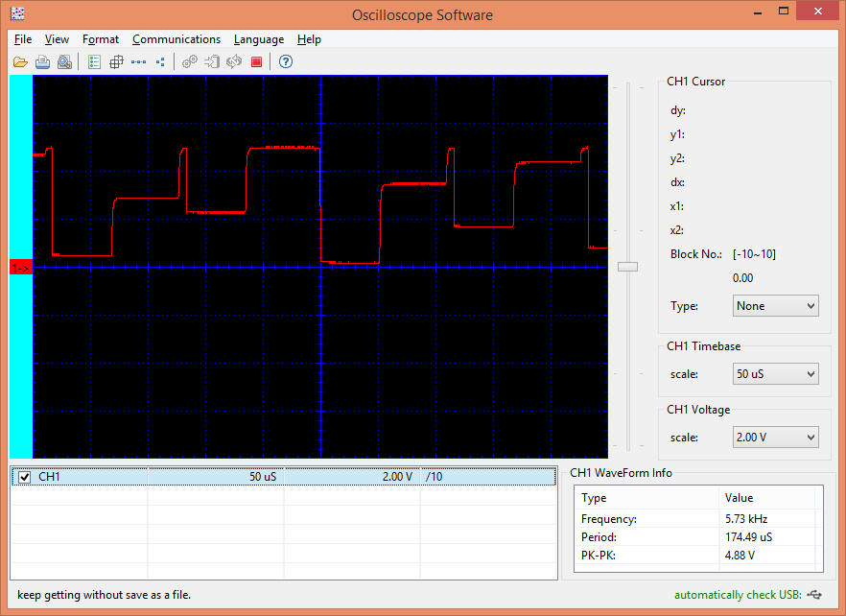Click the data refresh sync toolbar icon
846x616 pixels.
pos(234,61)
